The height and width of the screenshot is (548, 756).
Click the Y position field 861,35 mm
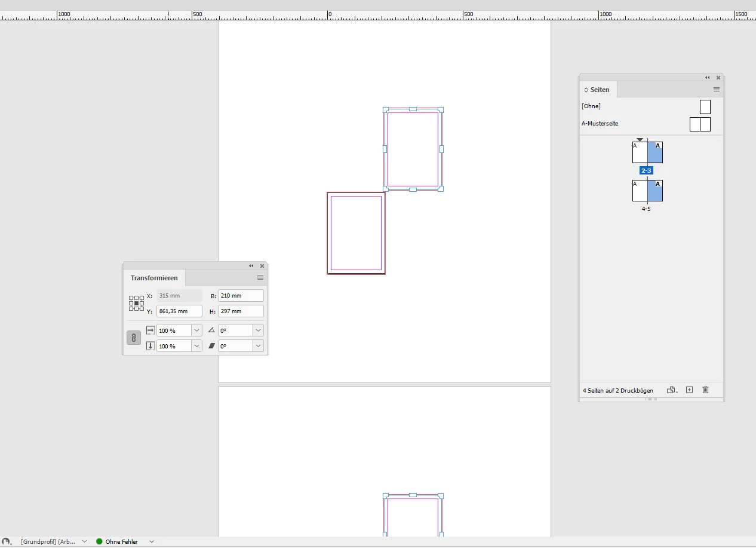[179, 311]
